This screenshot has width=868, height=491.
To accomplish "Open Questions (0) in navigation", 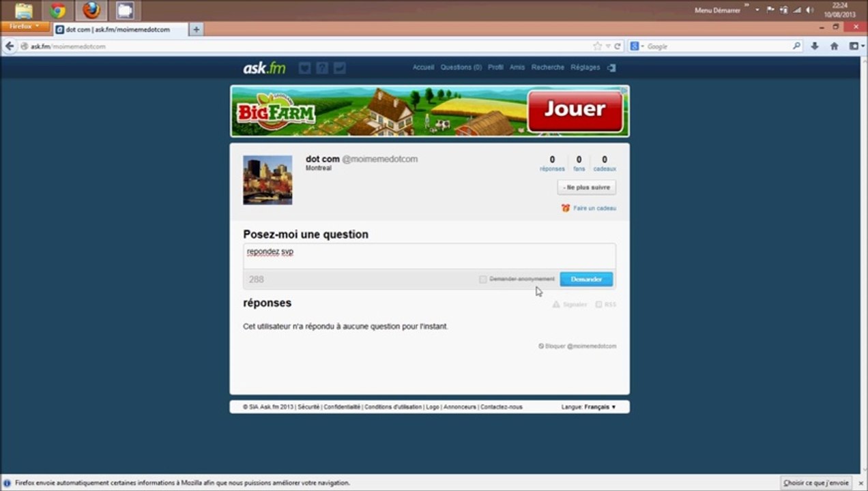I will (x=461, y=68).
